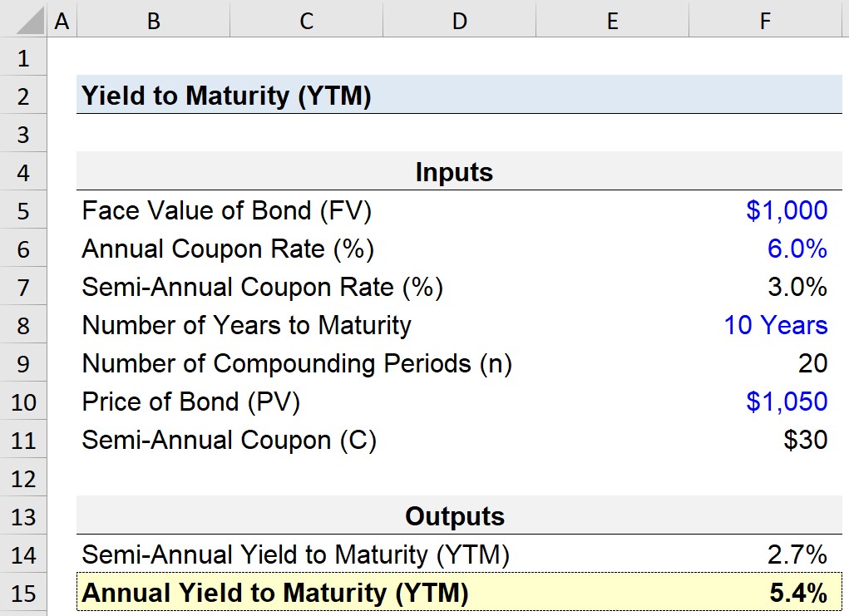Select column B header
This screenshot has height=616, width=849.
[153, 18]
